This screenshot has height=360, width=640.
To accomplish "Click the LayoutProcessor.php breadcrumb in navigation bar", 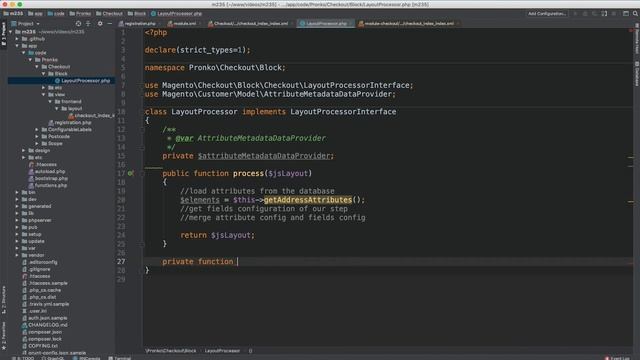I will (176, 13).
